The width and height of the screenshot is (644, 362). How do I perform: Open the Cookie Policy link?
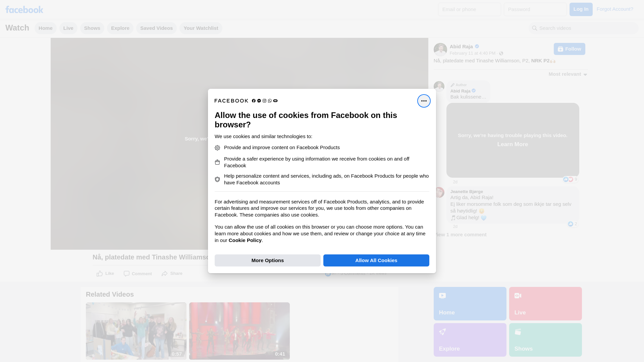245,240
